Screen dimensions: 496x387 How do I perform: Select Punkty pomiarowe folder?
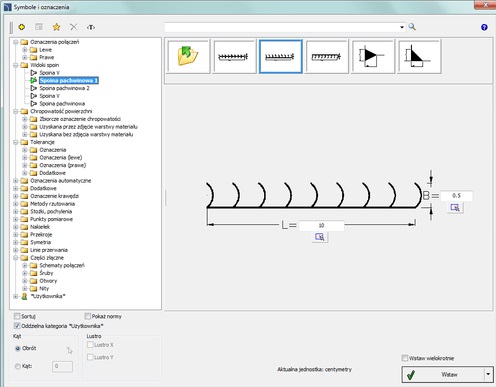pos(51,219)
